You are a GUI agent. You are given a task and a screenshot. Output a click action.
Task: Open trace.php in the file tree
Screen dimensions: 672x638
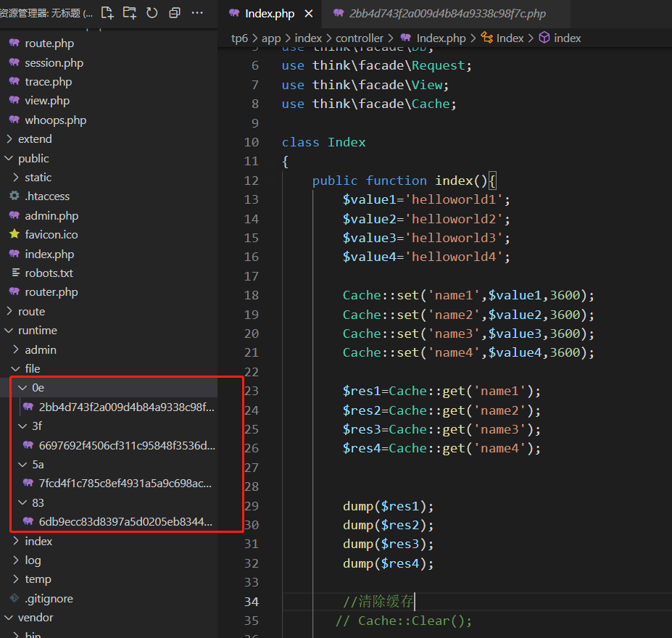49,82
